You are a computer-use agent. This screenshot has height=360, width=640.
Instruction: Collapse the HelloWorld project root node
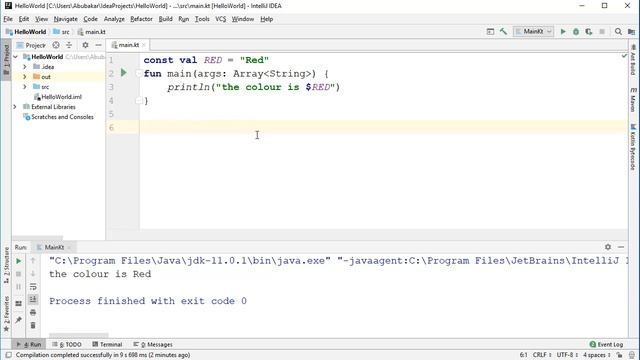click(x=16, y=57)
